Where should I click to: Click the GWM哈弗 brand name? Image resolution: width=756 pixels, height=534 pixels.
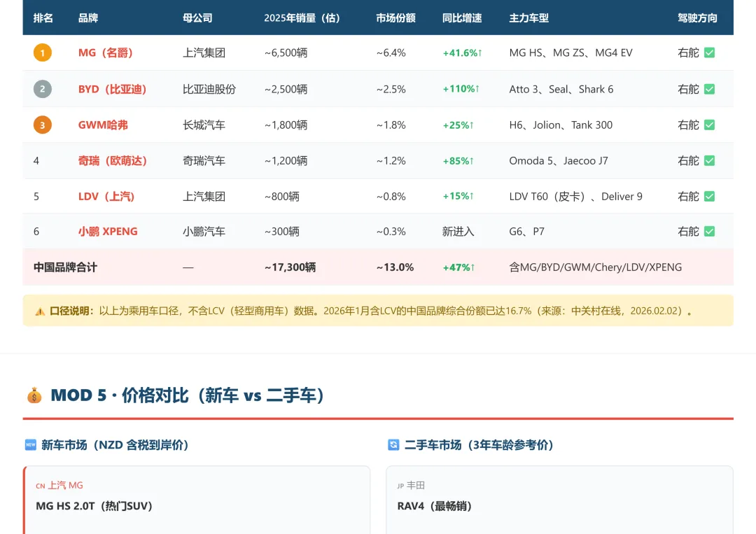[x=103, y=125]
